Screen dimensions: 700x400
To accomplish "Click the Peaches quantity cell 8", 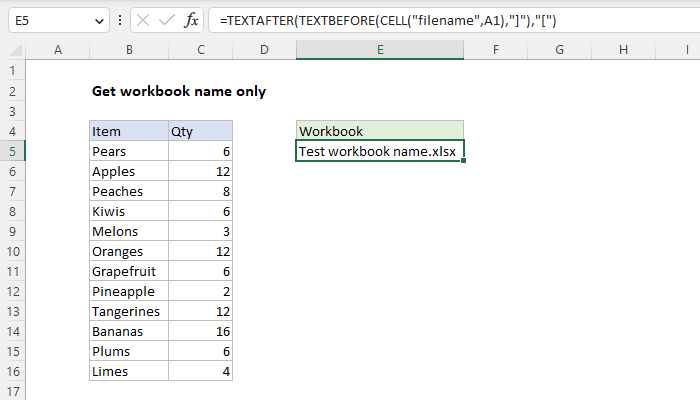I will [x=200, y=191].
